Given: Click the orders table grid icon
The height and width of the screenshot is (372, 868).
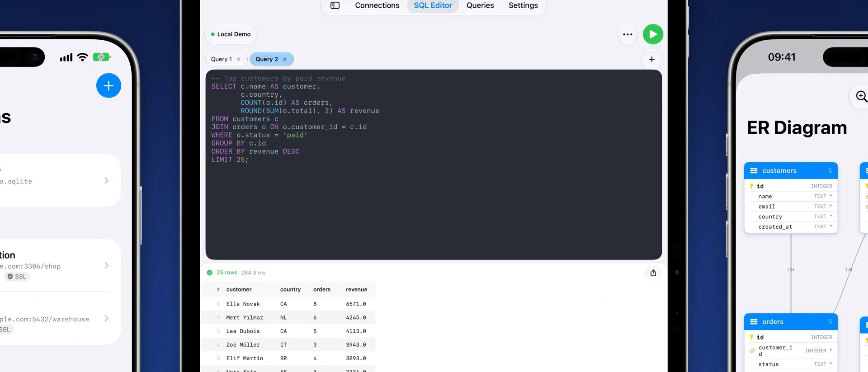Looking at the screenshot, I should click(x=754, y=322).
